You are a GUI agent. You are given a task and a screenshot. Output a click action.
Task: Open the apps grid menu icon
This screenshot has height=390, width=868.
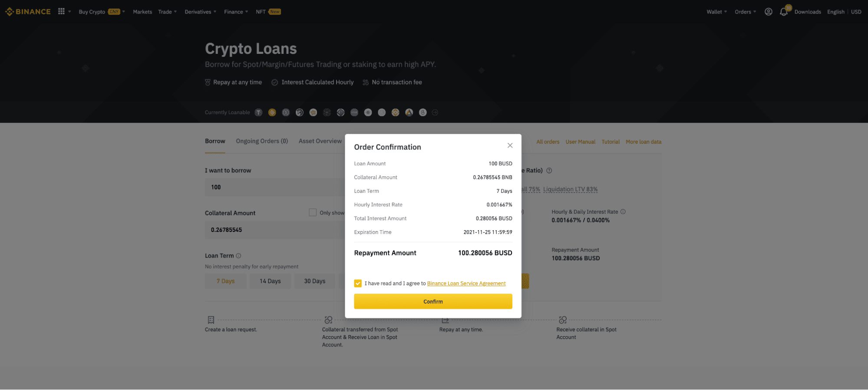point(61,11)
